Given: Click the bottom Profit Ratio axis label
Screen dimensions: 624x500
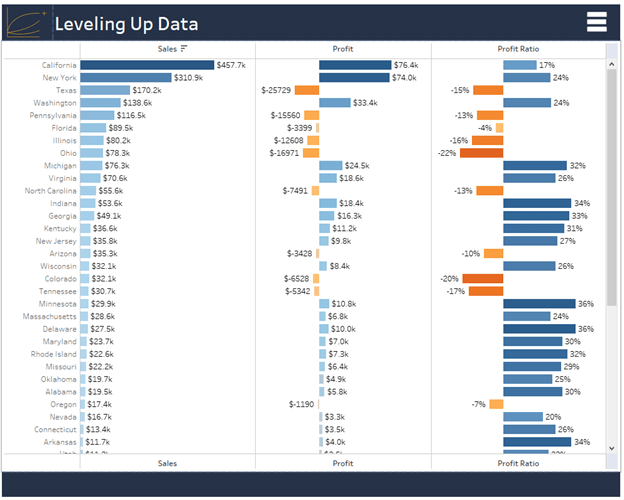Looking at the screenshot, I should (x=518, y=463).
